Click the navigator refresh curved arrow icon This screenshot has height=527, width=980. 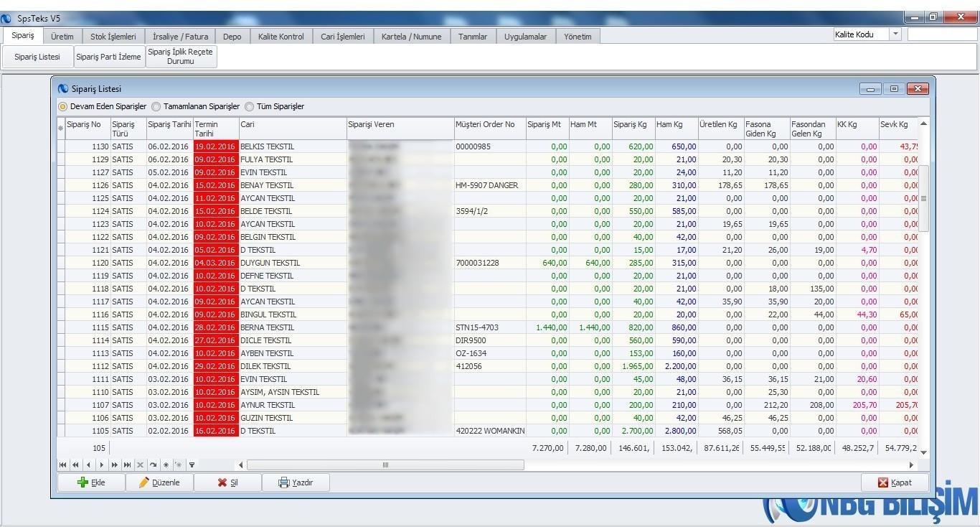[x=153, y=465]
